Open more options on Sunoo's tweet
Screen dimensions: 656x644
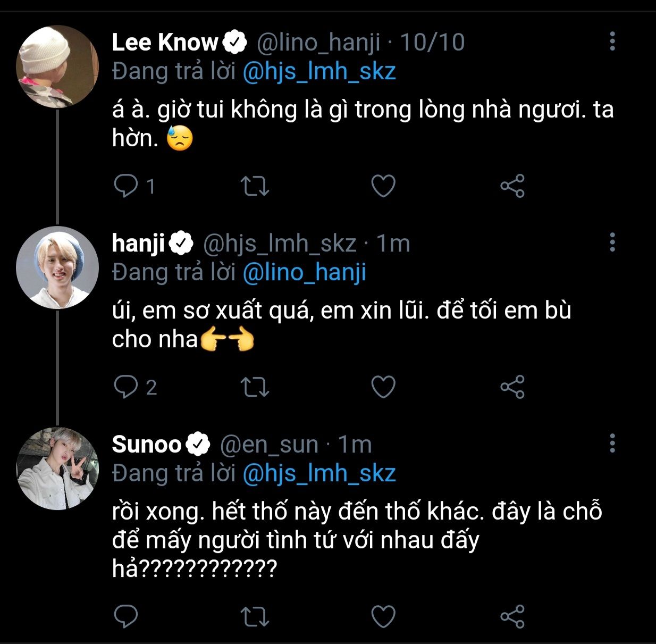coord(612,442)
